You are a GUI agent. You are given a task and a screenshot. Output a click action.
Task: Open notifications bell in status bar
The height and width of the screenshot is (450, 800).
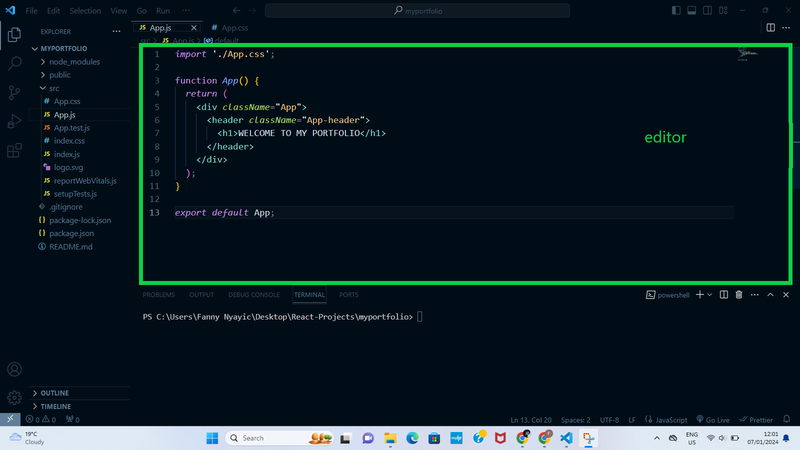786,419
